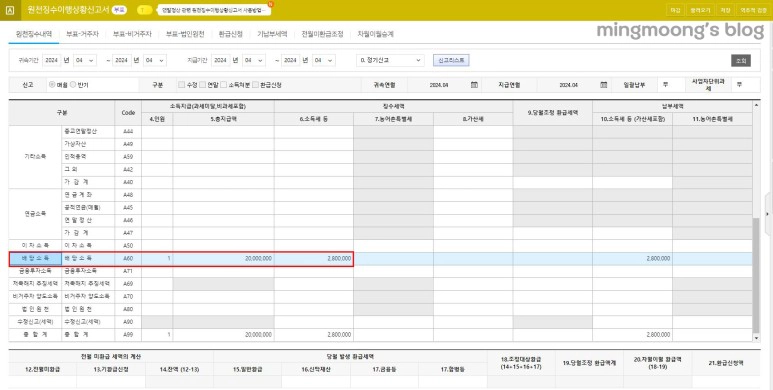Click the 저장 button in title bar

point(725,10)
